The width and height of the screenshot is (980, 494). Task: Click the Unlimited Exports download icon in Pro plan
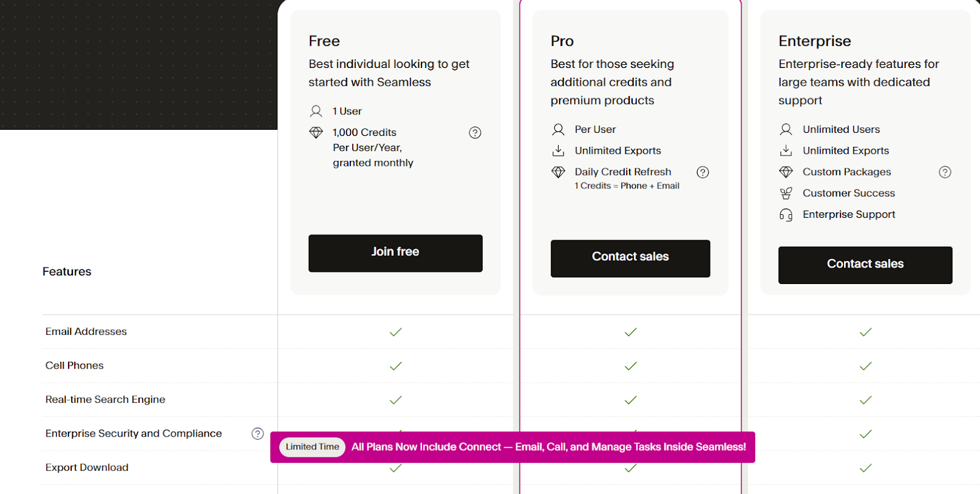click(558, 151)
